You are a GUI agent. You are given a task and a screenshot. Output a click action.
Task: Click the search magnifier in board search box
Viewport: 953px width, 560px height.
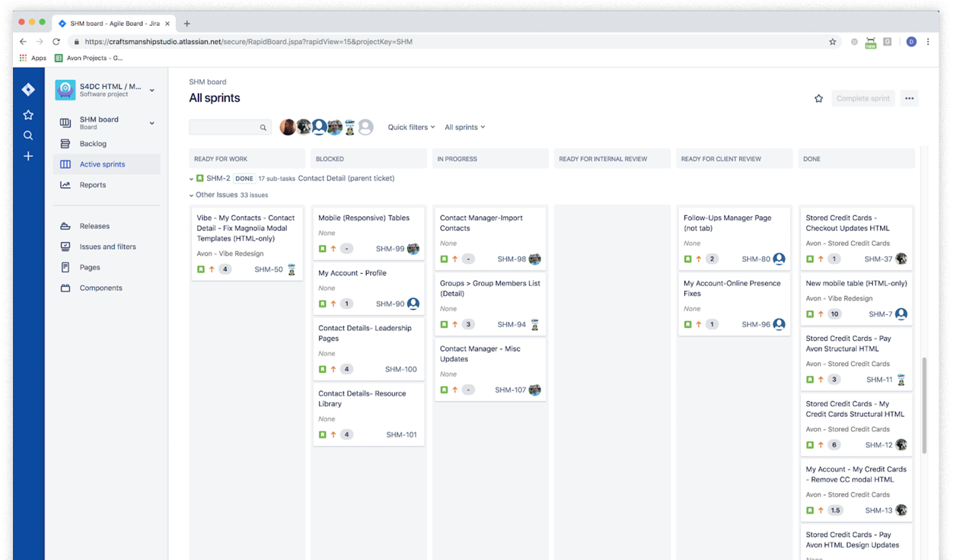click(x=263, y=128)
